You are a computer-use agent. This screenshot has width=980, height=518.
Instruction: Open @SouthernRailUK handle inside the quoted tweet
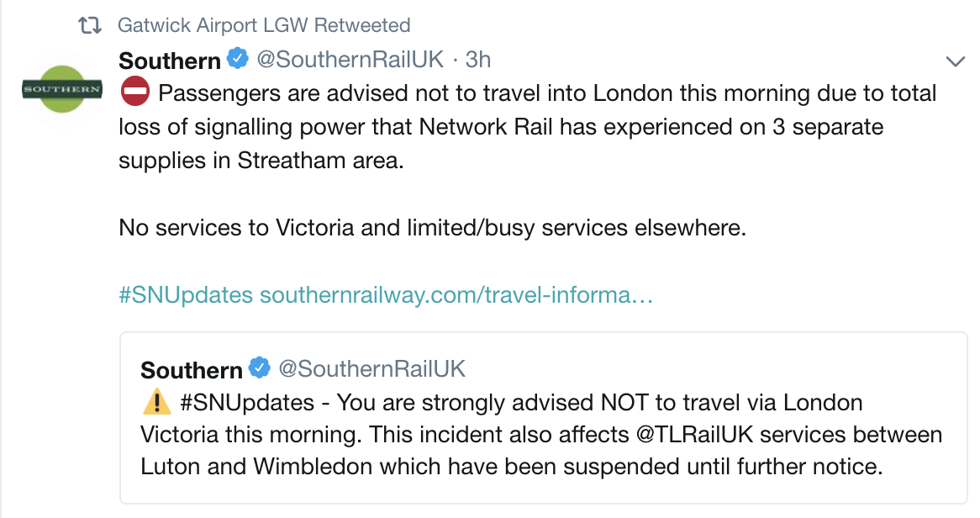(371, 370)
